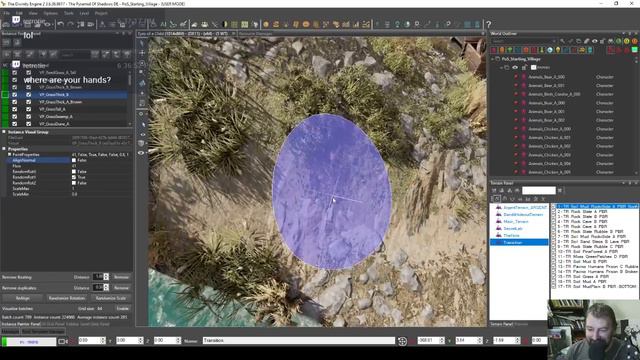Toggle the character filter icon in World Outliner

pyautogui.click(x=494, y=50)
